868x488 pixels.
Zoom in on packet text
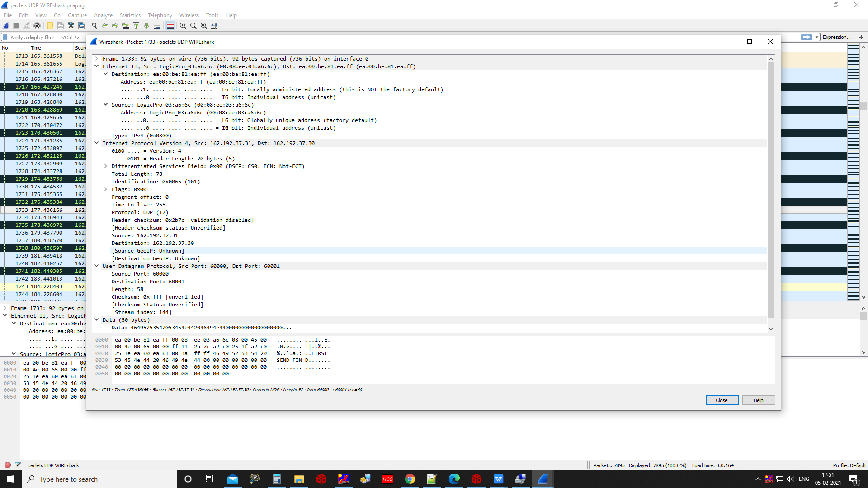click(183, 26)
